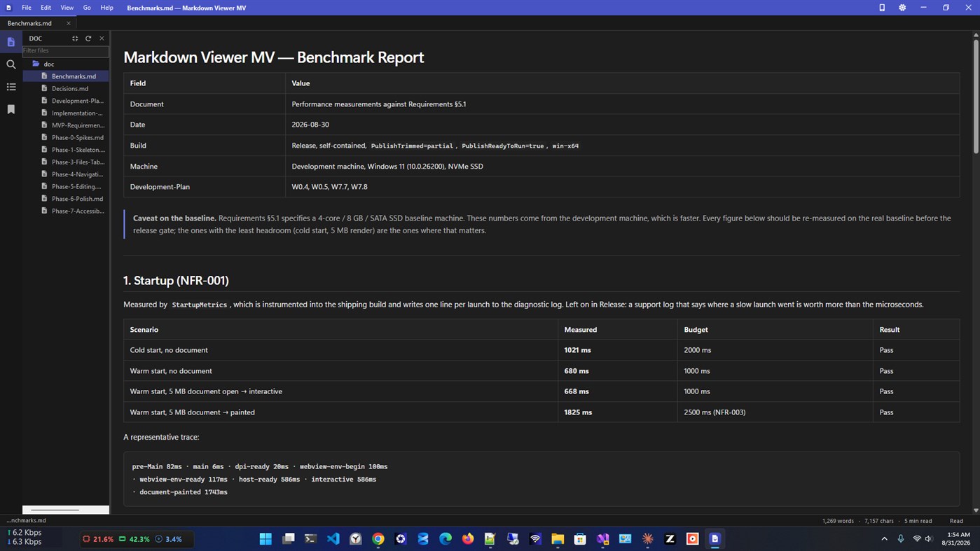Click the Windows Start button

pyautogui.click(x=265, y=539)
